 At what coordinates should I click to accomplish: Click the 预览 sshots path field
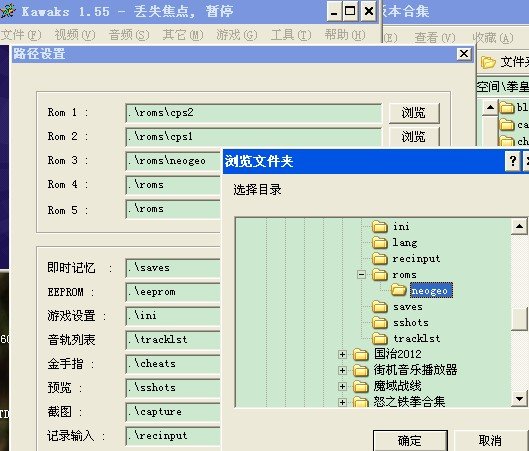[173, 388]
